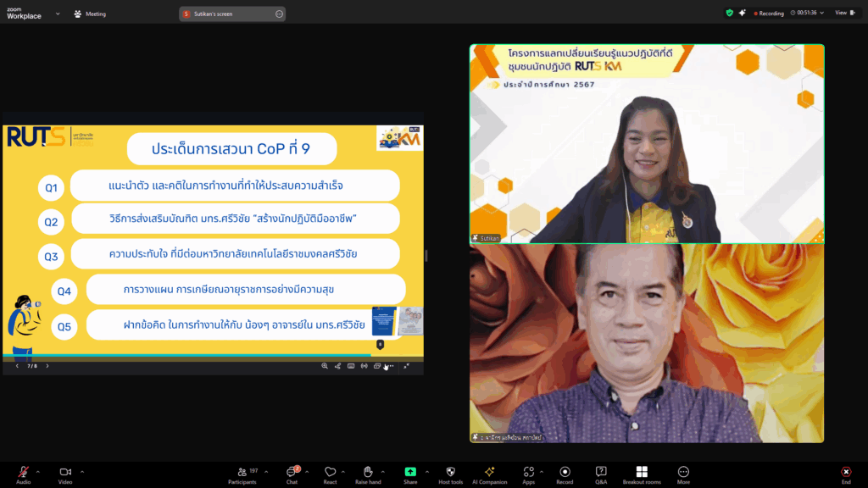This screenshot has width=868, height=488.
Task: Click the collapse-arrows icon in slide controls
Action: (x=406, y=366)
